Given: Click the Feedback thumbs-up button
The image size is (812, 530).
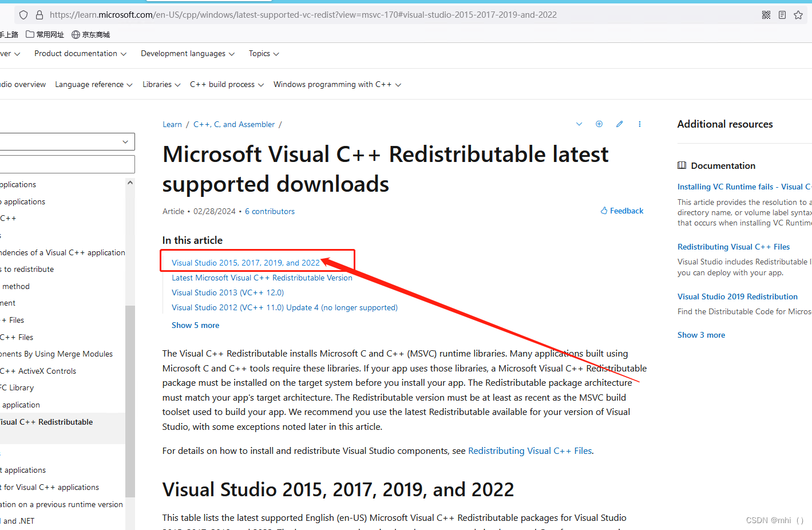Looking at the screenshot, I should (622, 211).
